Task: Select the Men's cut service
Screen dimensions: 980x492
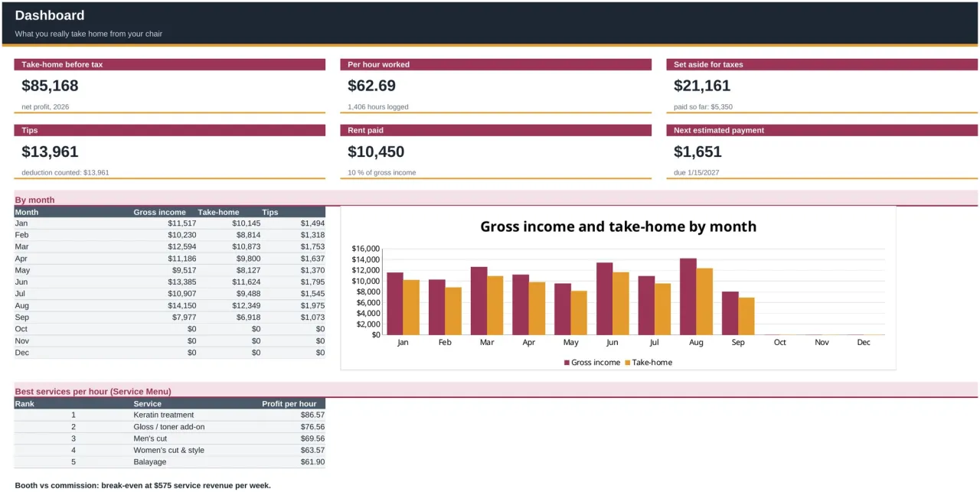Action: tap(150, 438)
